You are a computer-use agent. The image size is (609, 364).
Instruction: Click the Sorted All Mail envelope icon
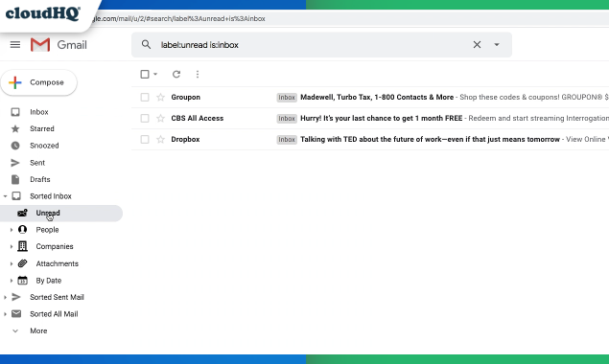[16, 314]
